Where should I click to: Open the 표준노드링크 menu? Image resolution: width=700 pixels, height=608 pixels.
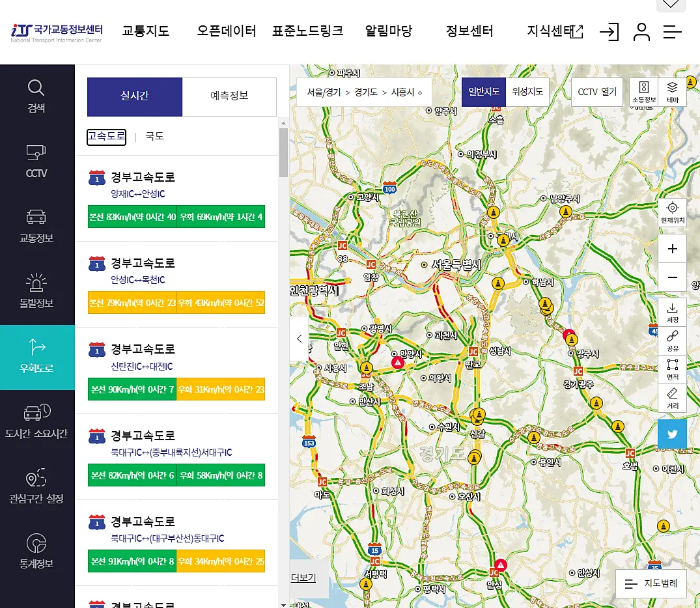308,31
